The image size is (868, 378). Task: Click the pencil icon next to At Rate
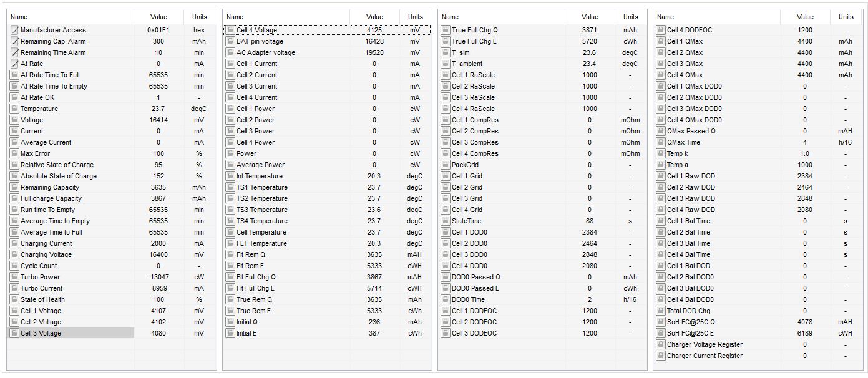[x=14, y=64]
